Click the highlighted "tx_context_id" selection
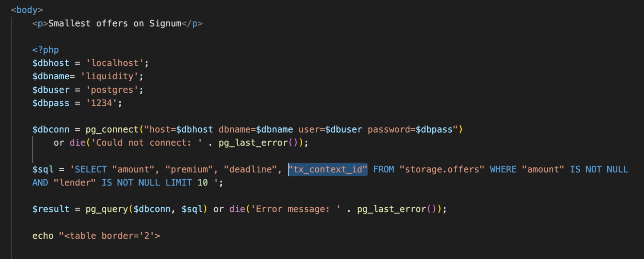644x259 pixels. [328, 170]
